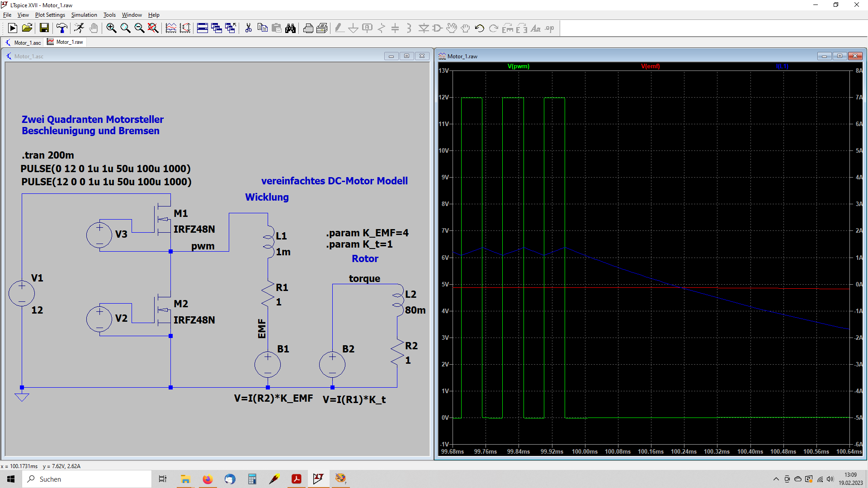868x488 pixels.
Task: Open Control Panel hammer icon
Action: [x=62, y=28]
